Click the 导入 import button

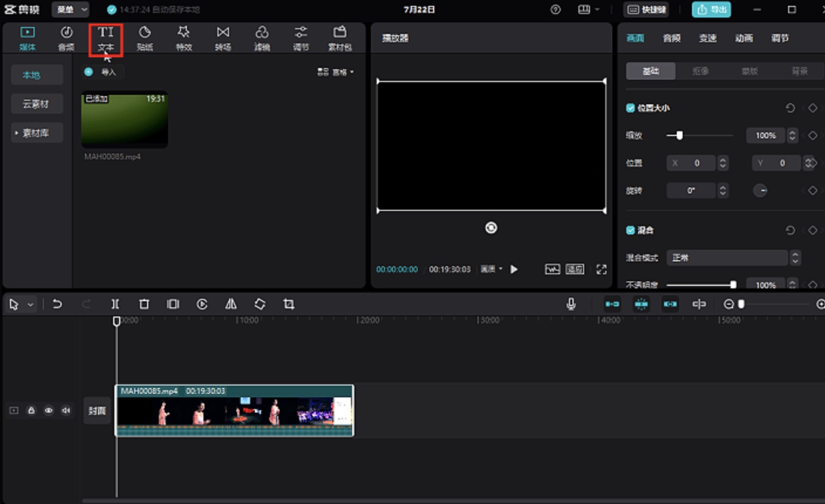[x=103, y=72]
